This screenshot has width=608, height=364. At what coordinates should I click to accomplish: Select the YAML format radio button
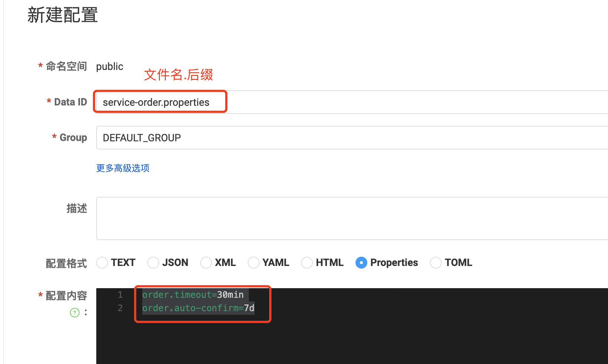[254, 263]
